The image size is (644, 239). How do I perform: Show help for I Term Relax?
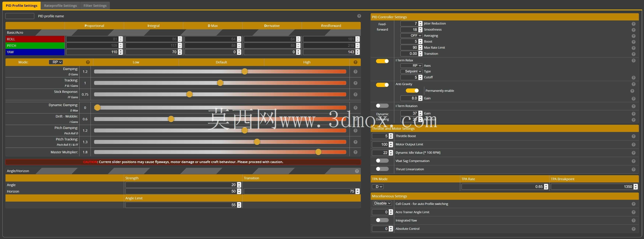click(633, 61)
